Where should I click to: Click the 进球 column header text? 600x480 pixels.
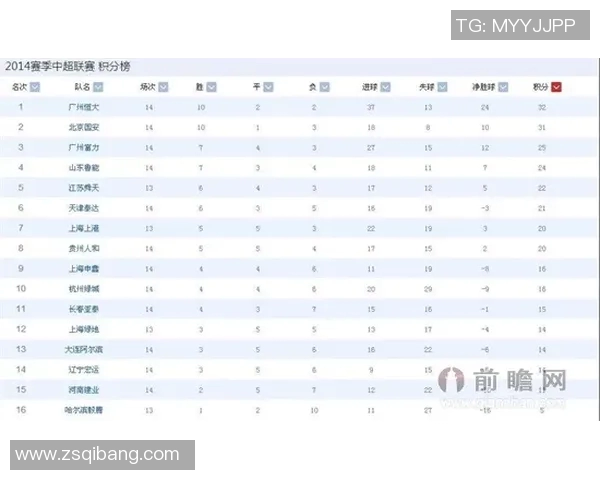click(x=370, y=87)
